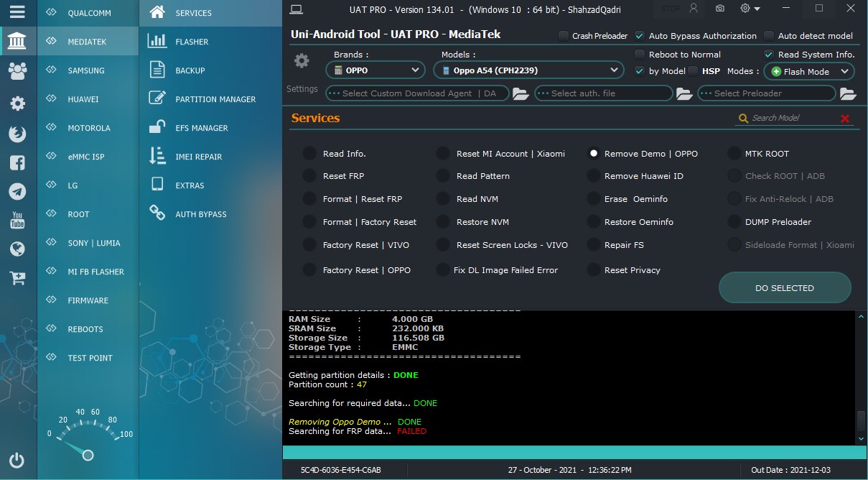The image size is (868, 480).
Task: Select Huawei platform tab
Action: [88, 99]
